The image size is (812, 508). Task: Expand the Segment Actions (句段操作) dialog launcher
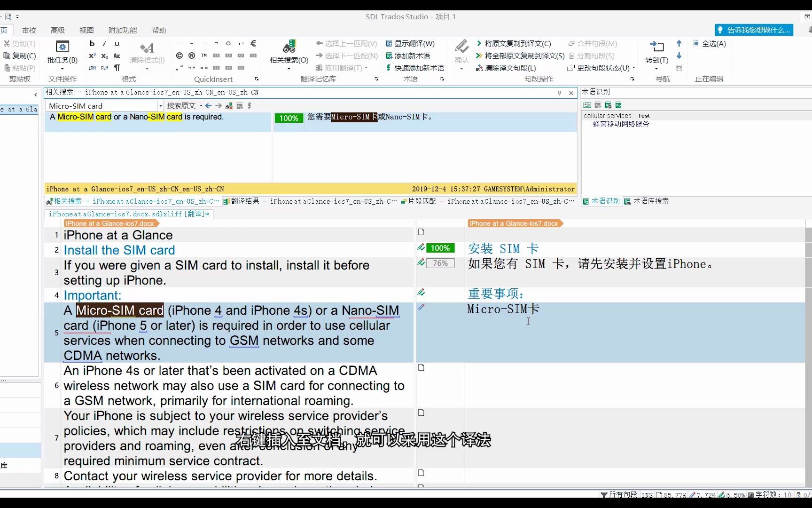[x=632, y=79]
